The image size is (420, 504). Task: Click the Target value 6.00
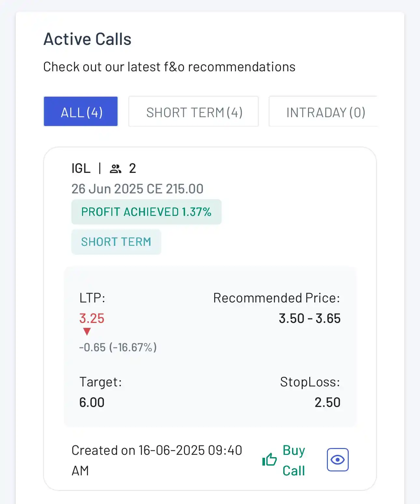click(x=92, y=402)
